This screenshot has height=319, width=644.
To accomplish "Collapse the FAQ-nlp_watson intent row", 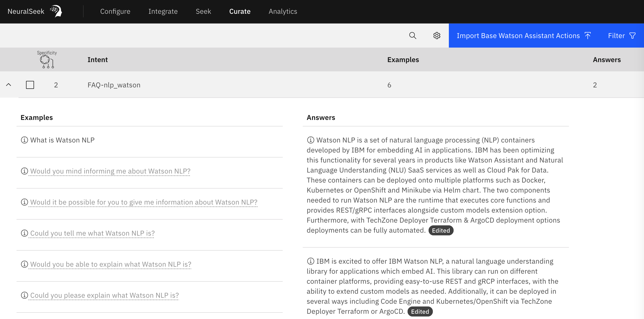I will point(9,85).
